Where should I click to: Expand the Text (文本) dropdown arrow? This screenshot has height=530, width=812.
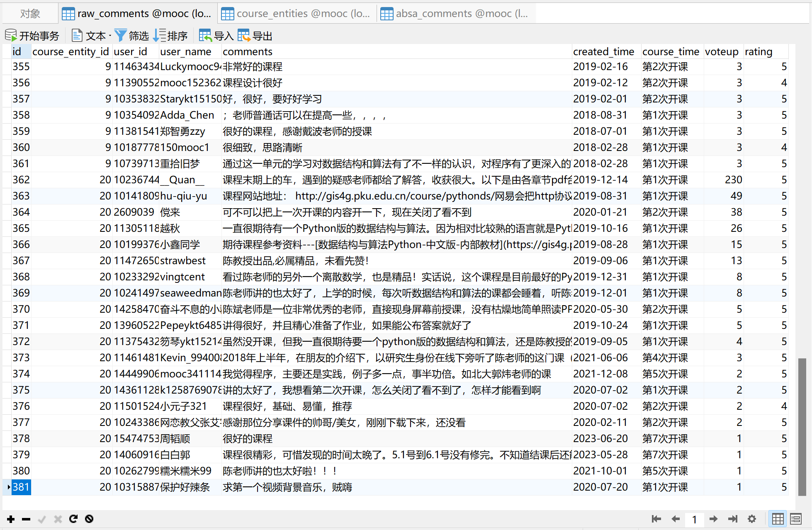click(110, 36)
